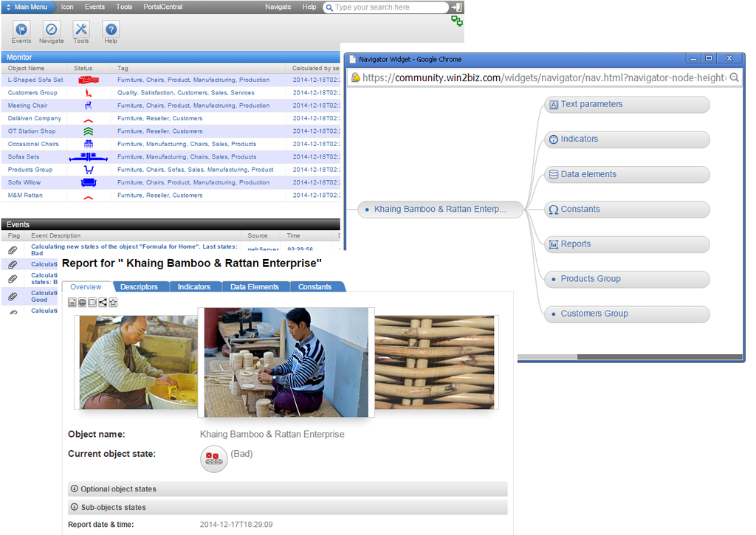Click the share icon above the report images
Viewport: 756px width, 535px height.
point(103,302)
